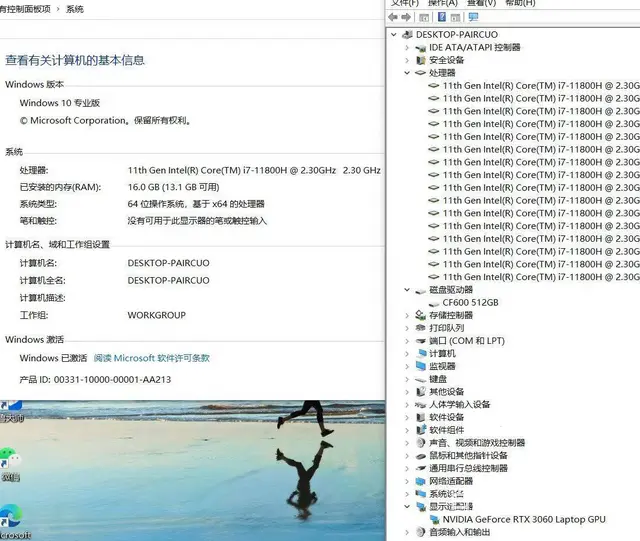The height and width of the screenshot is (541, 640).
Task: Click the 声音、视频和游戏控制器 speaker icon
Action: 421,443
